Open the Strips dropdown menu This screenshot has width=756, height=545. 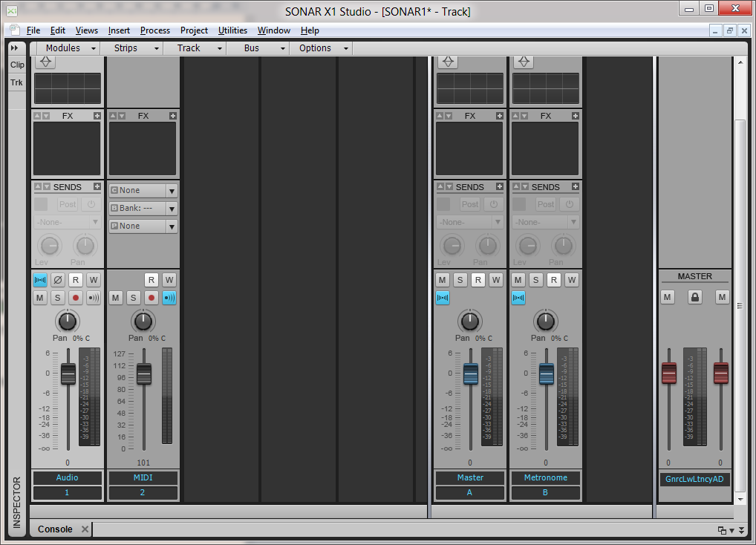131,48
